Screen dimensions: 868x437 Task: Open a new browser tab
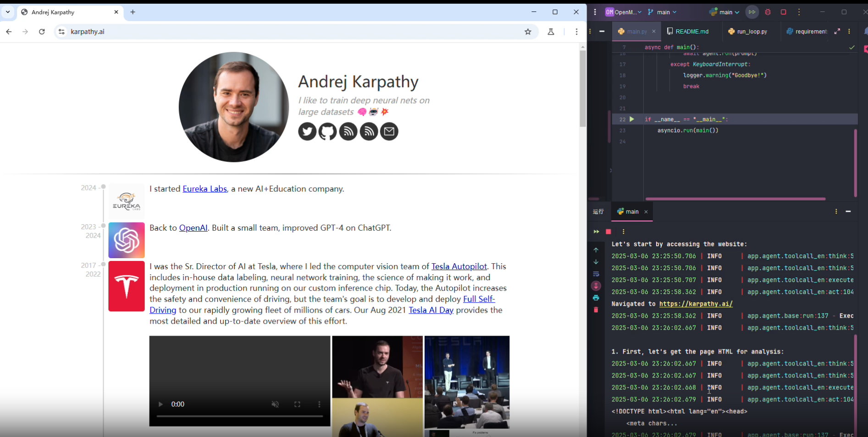pyautogui.click(x=133, y=12)
